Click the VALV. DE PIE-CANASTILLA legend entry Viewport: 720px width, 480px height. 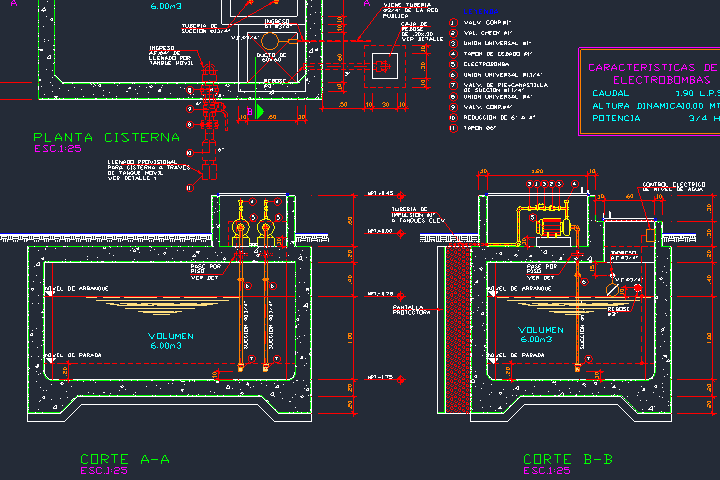point(506,87)
